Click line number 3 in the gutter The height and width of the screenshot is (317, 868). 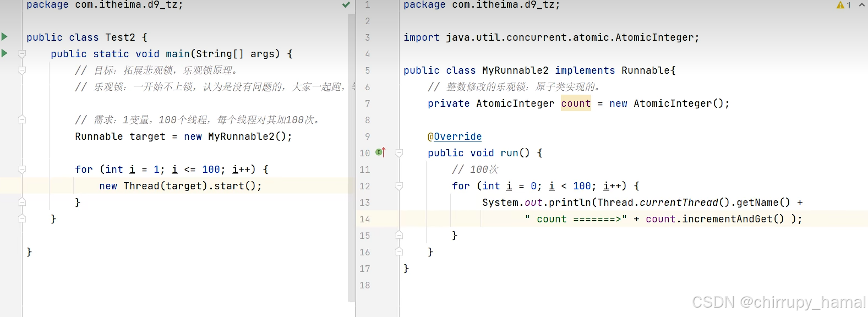(x=368, y=37)
